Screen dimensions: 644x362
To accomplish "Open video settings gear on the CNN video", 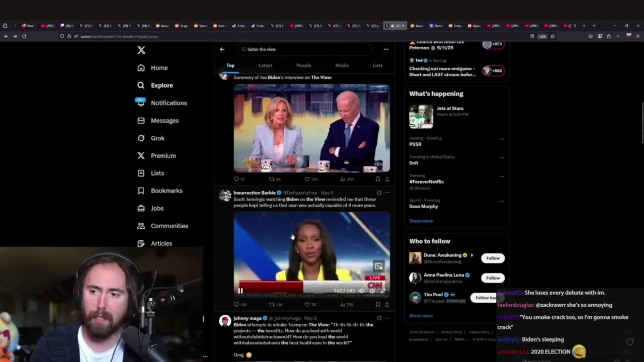I will [372, 291].
